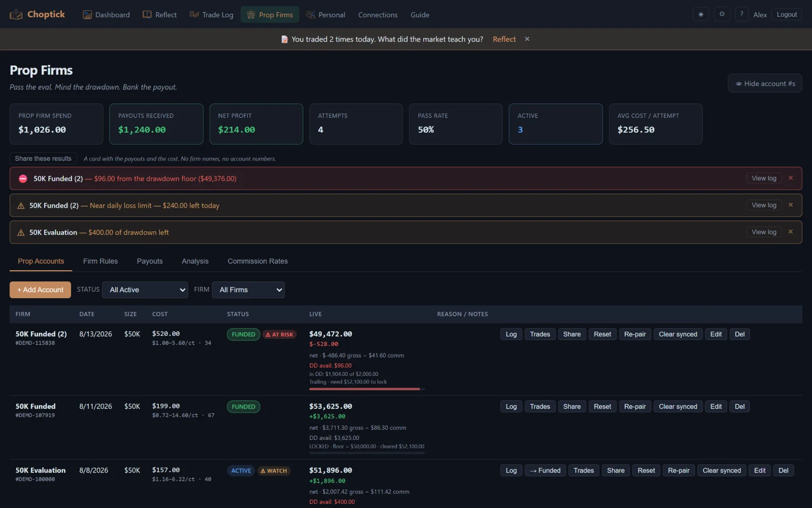
Task: Open the Payouts tab
Action: tap(150, 261)
